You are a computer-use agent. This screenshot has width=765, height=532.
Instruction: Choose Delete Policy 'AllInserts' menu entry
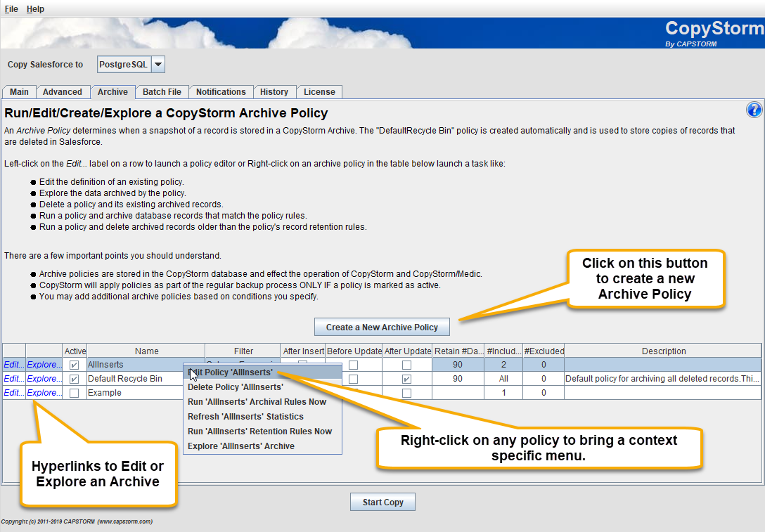pos(262,387)
